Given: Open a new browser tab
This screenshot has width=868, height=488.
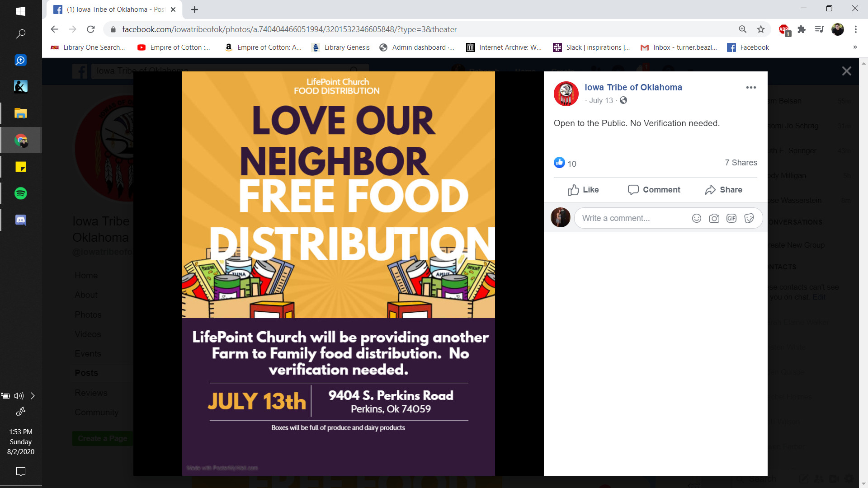Looking at the screenshot, I should 194,9.
